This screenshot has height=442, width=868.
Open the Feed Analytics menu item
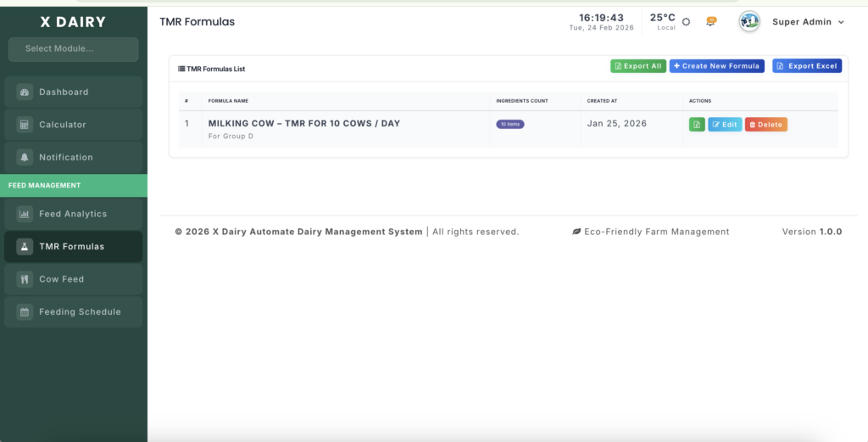(73, 215)
